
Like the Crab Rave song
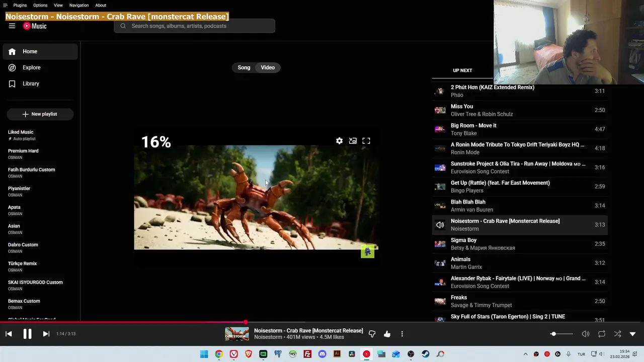387,334
